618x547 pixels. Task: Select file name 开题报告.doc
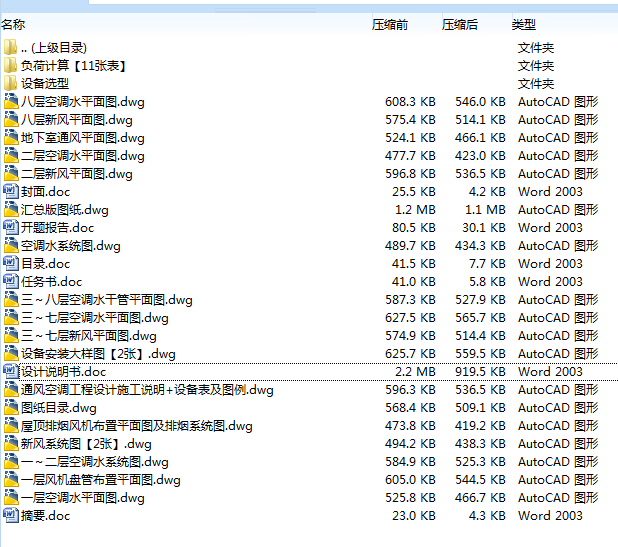point(58,228)
